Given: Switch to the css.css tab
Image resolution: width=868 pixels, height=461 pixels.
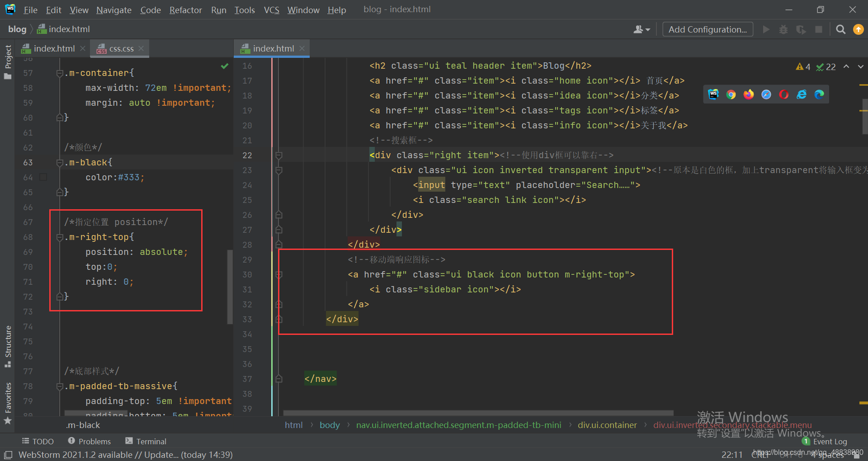Looking at the screenshot, I should coord(121,48).
